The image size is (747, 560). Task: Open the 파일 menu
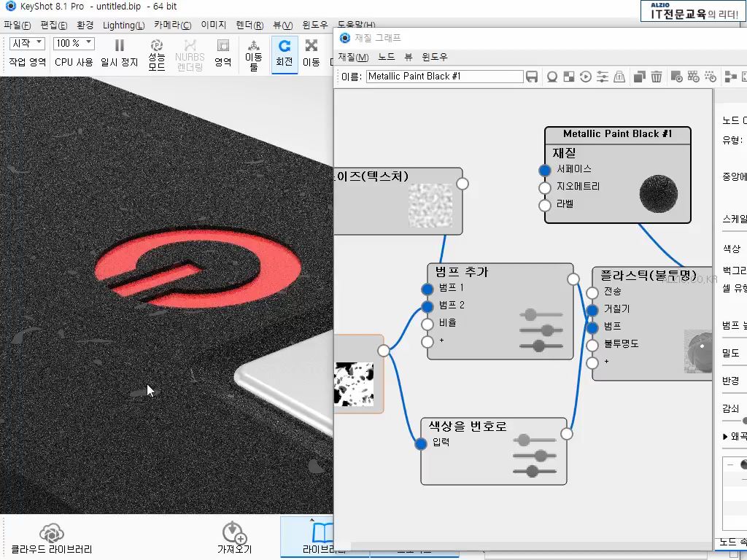(x=18, y=26)
